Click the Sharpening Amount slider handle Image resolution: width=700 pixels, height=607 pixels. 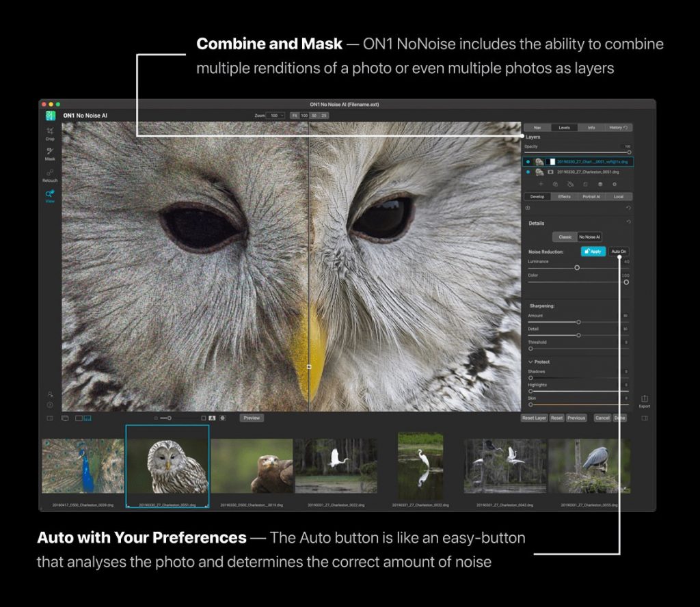click(x=578, y=322)
